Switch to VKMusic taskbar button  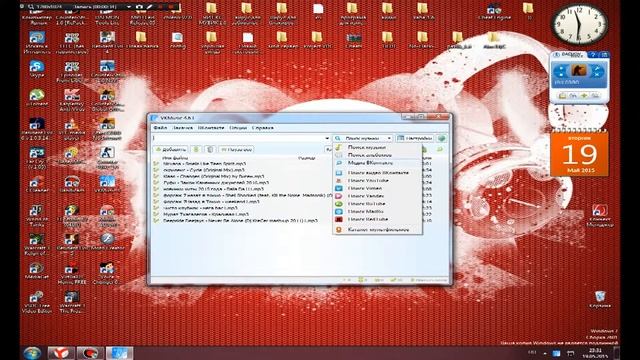coord(120,353)
